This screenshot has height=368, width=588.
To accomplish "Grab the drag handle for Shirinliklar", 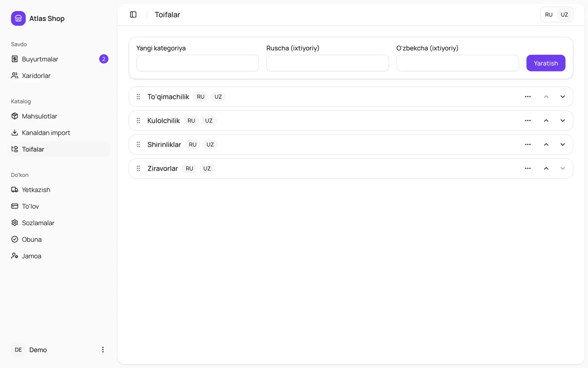I will 138,145.
